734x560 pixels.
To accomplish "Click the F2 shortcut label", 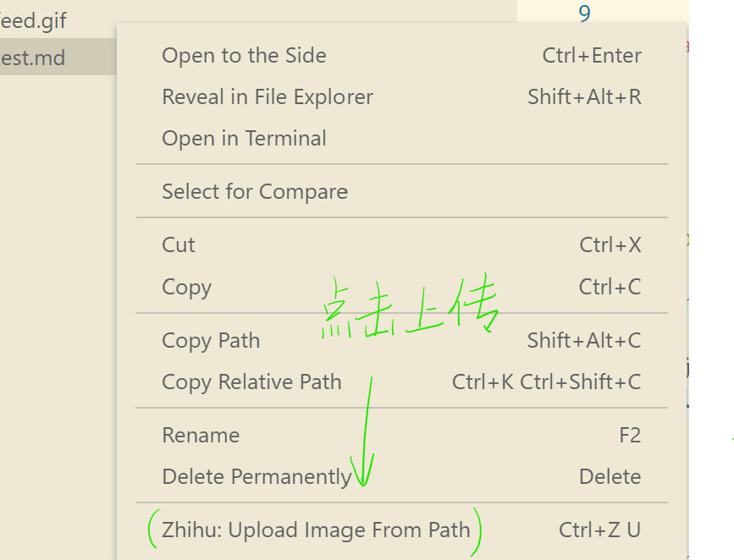I will pos(630,436).
